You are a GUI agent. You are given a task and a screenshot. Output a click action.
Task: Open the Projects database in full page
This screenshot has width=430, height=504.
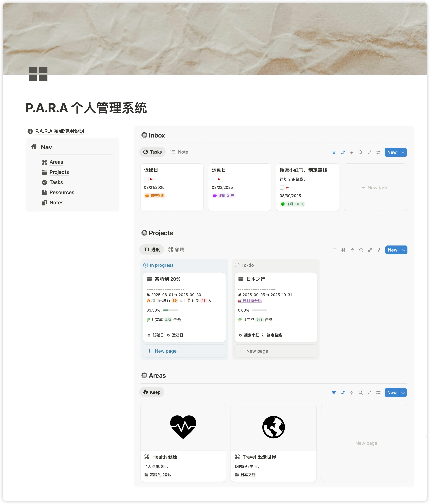[x=370, y=250]
